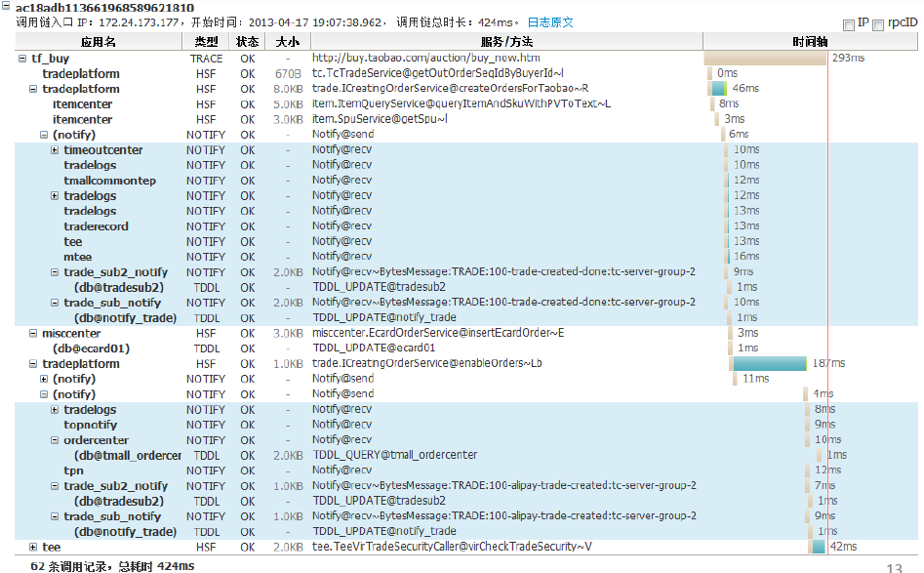
Task: Click the (db@ecard01) row name
Action: (92, 348)
